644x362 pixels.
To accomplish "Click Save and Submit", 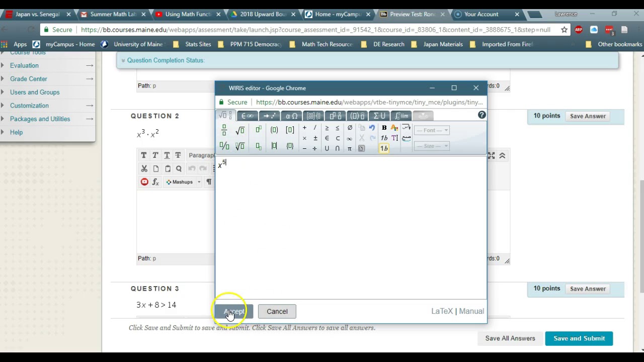I will 579,338.
